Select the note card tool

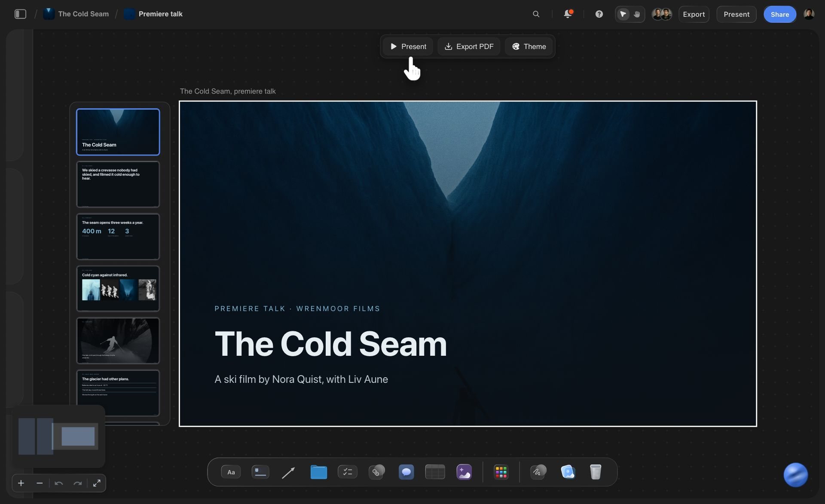click(x=260, y=472)
